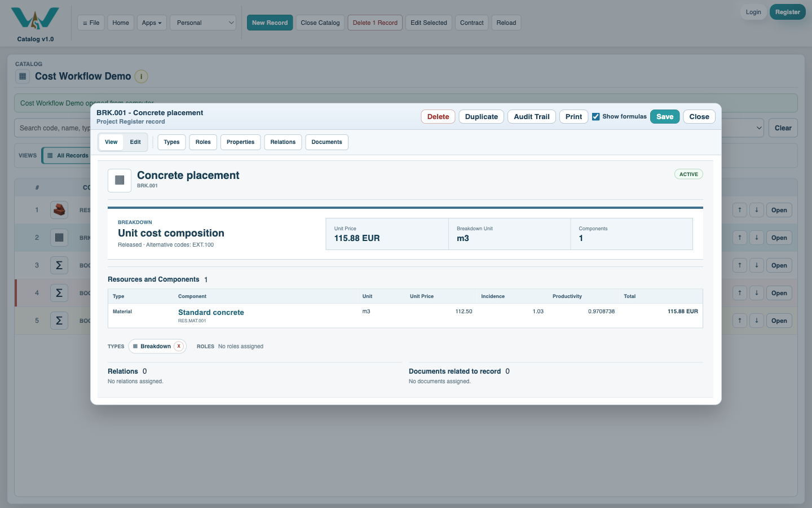Click the sigma icon in row 5
812x508 pixels.
tap(59, 321)
